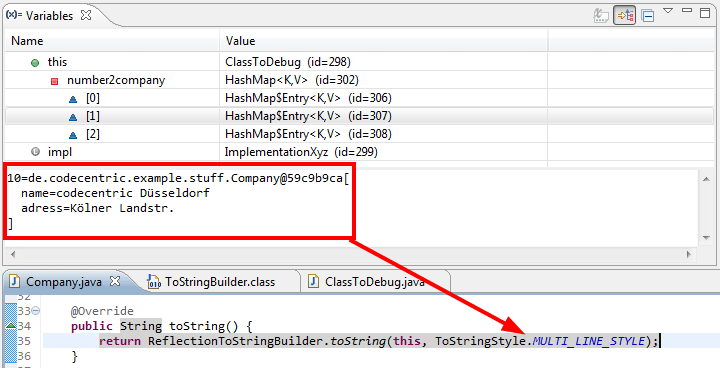The image size is (720, 368).
Task: Click the Value column header
Action: (383, 41)
